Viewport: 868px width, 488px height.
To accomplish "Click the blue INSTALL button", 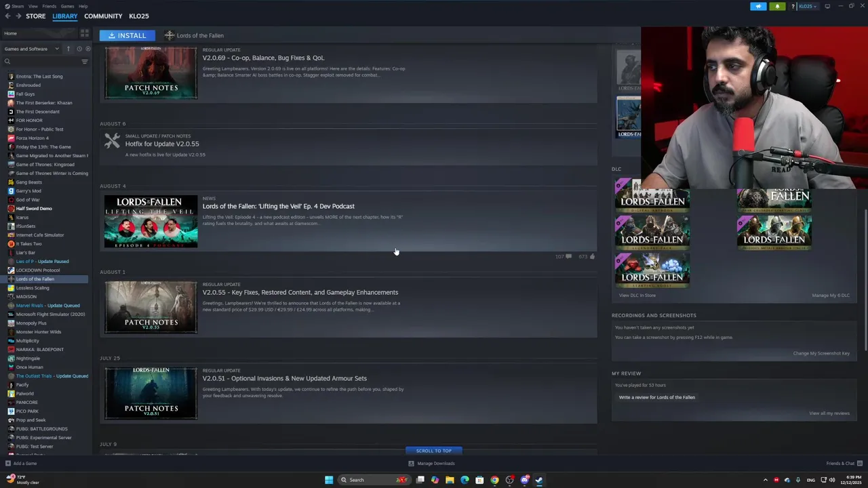I will (x=127, y=35).
